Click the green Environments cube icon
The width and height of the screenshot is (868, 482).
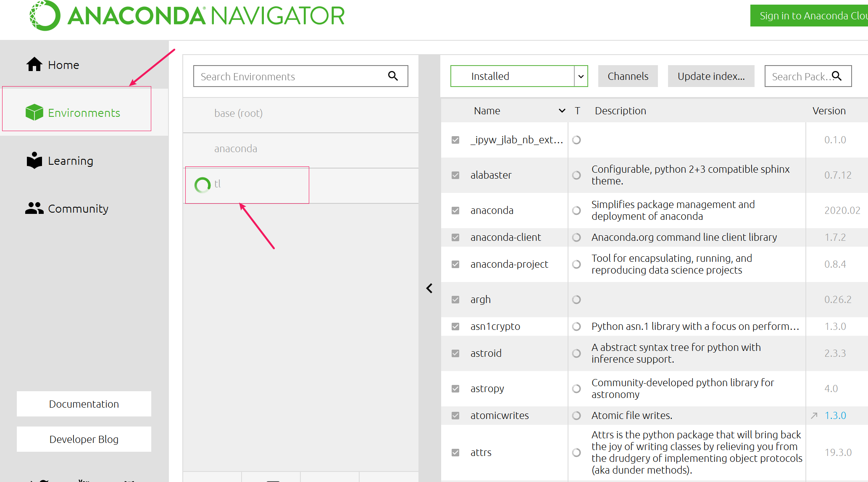point(34,113)
